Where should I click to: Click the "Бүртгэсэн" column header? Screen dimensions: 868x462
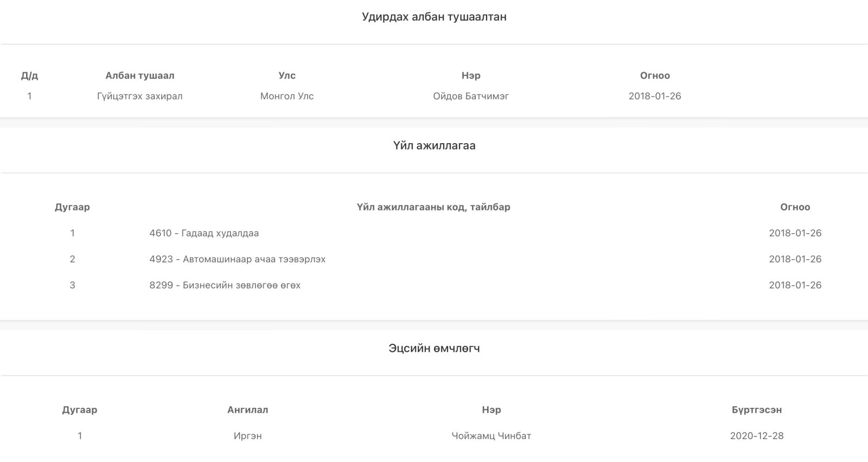756,410
